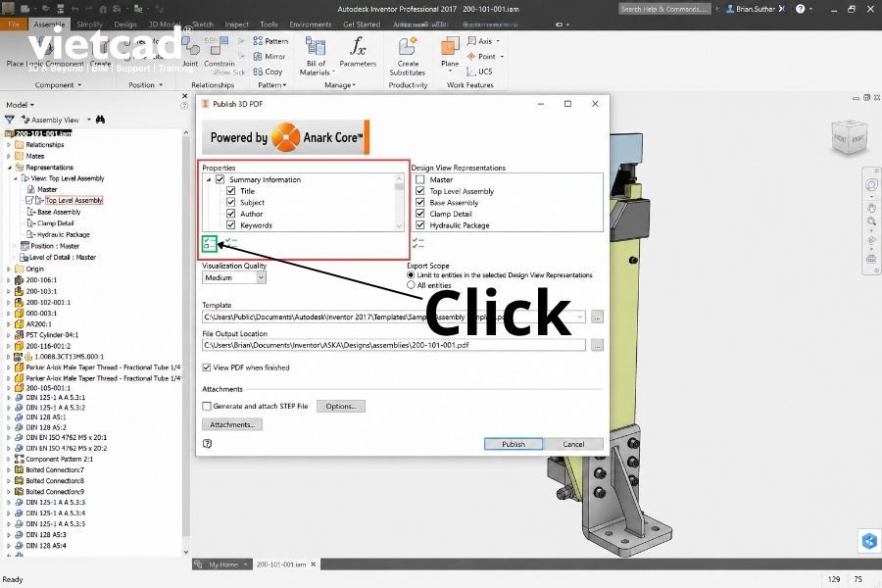This screenshot has width=882, height=588.
Task: Click the Cancel button
Action: coord(573,444)
